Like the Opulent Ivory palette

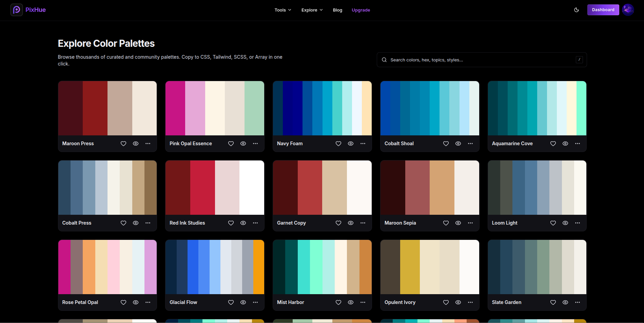(x=446, y=302)
